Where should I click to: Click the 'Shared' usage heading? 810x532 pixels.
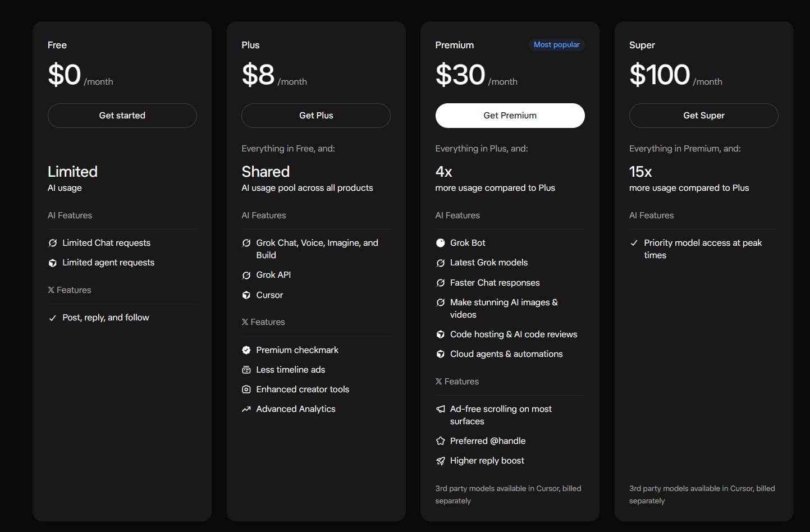point(266,172)
